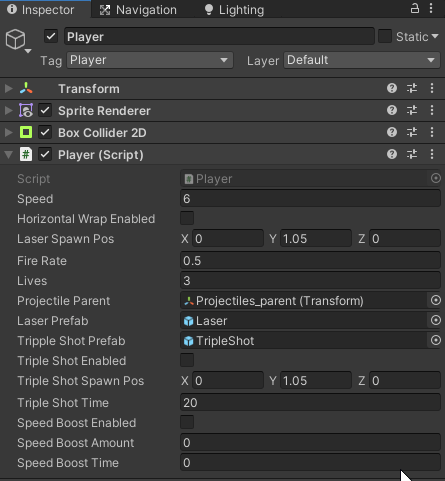Open the Layer dropdown showing Default
The image size is (445, 481).
[362, 60]
